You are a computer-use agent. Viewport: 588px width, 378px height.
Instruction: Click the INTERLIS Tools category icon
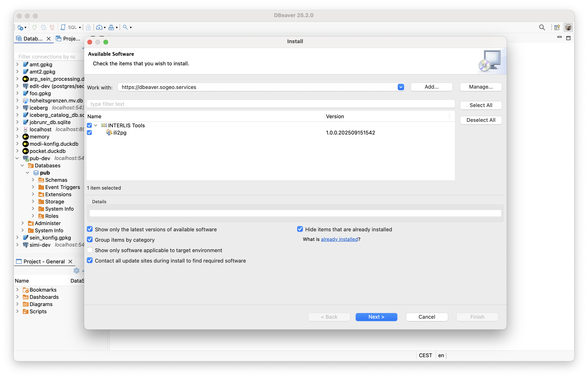[104, 125]
